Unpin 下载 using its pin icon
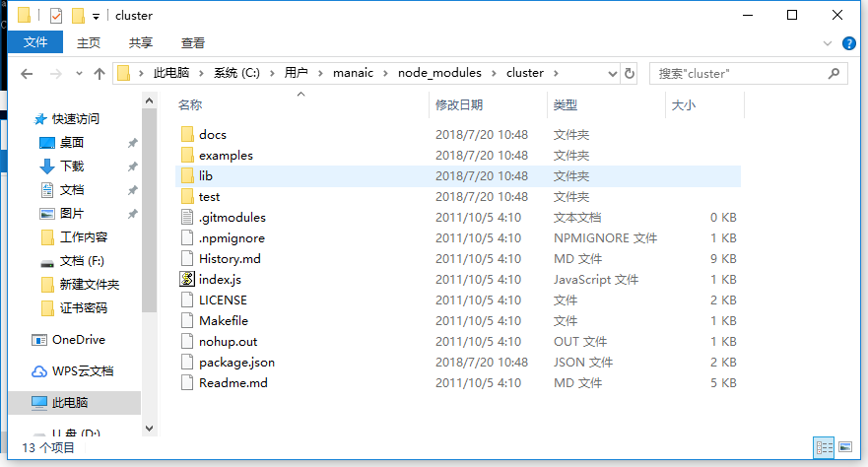Image resolution: width=868 pixels, height=467 pixels. tap(132, 167)
